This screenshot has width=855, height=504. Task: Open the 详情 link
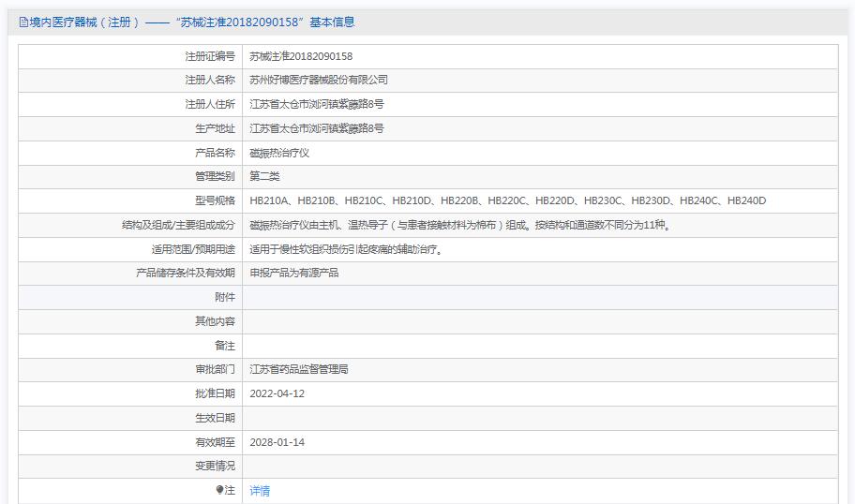[x=260, y=491]
